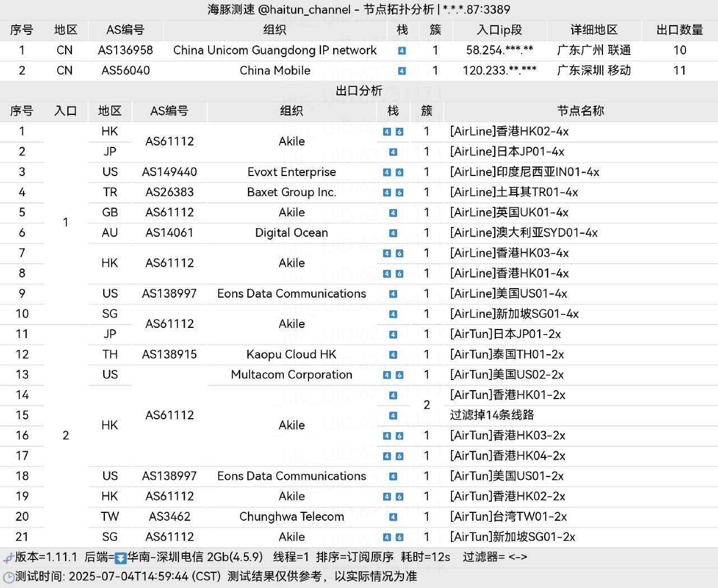Click IPv6 badge for [AirTun]新加坡SG01-2x
The width and height of the screenshot is (718, 588).
pyautogui.click(x=399, y=537)
